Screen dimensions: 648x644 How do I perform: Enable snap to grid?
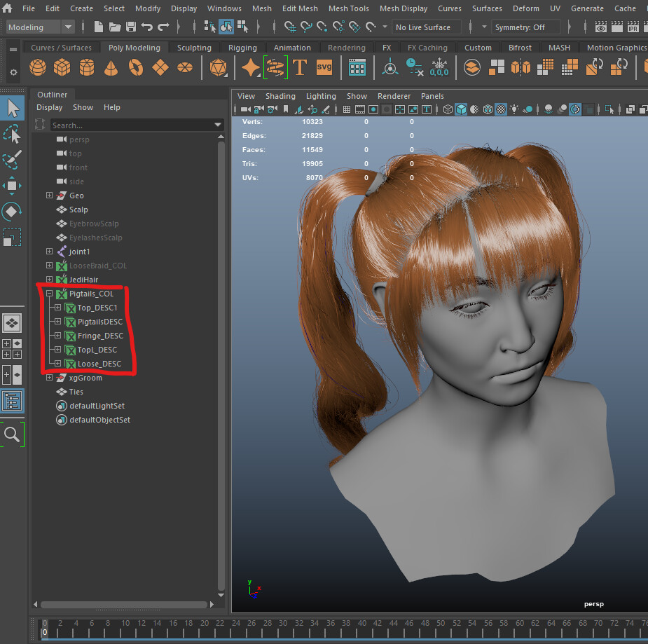pyautogui.click(x=289, y=27)
